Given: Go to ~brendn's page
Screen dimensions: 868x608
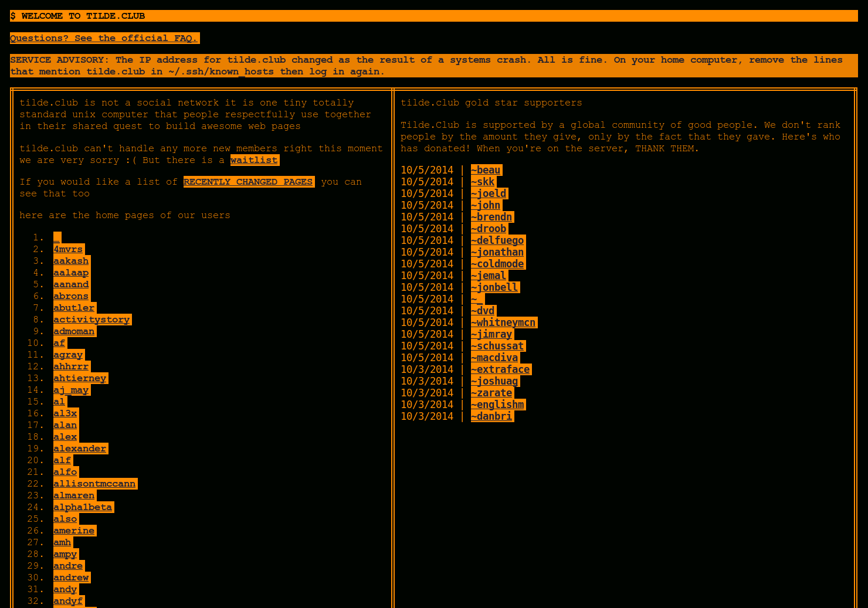Looking at the screenshot, I should [491, 217].
